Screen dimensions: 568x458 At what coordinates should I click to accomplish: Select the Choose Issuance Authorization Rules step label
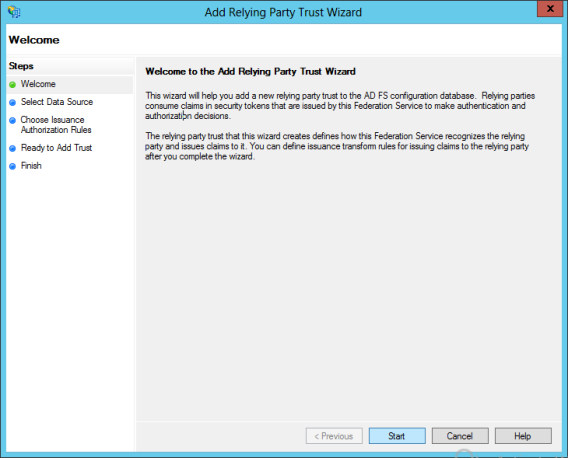click(56, 125)
